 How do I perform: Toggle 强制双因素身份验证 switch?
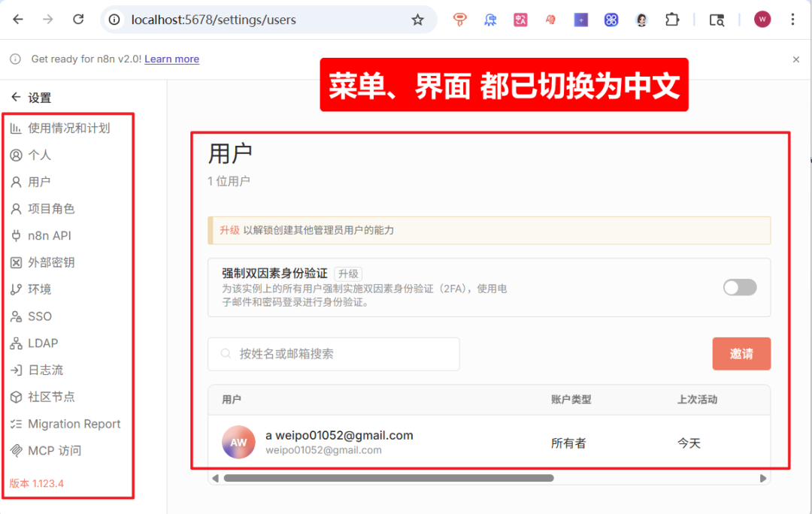740,287
